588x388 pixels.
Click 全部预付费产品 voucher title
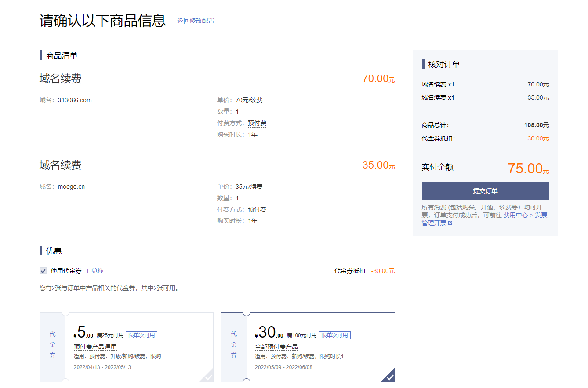[276, 347]
